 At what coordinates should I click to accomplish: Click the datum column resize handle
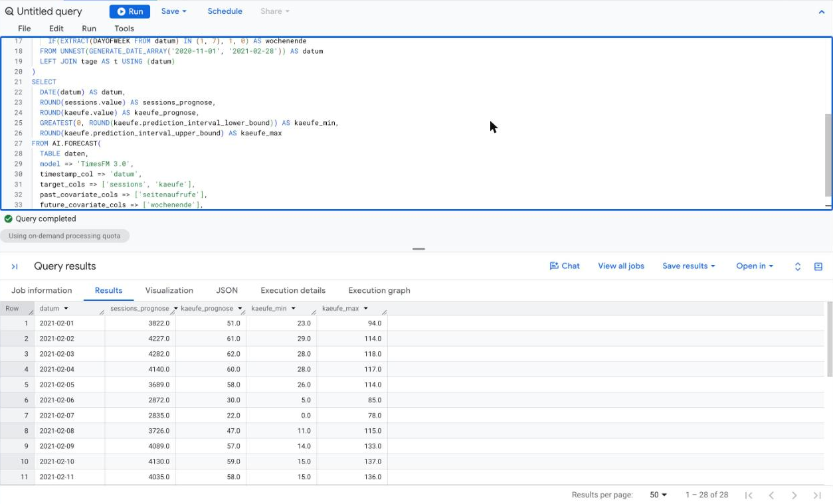tap(102, 311)
